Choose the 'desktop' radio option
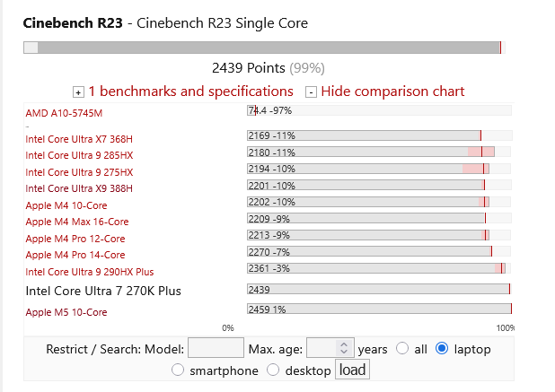Screen dimensions: 555x392 273,370
